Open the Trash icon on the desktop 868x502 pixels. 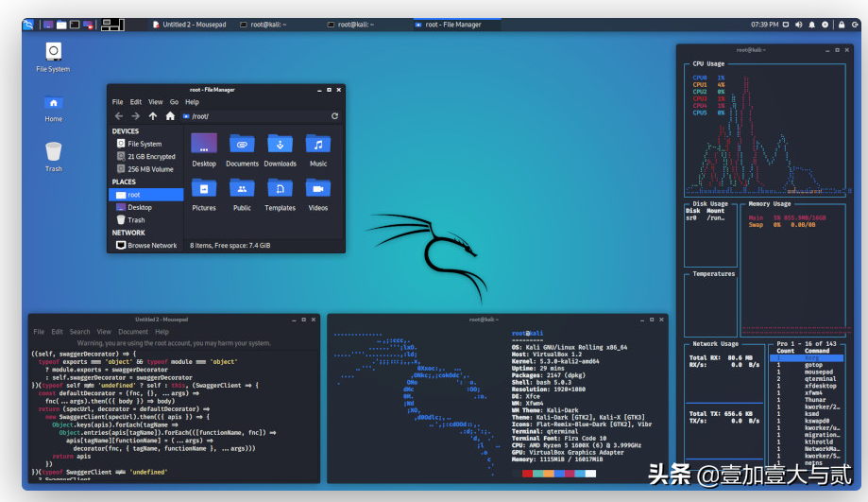tap(54, 155)
